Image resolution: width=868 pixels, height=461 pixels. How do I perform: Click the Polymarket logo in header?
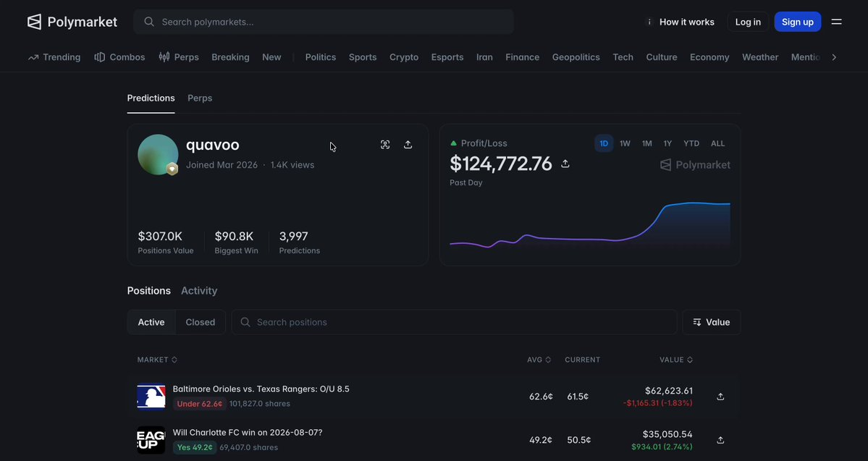pos(72,22)
